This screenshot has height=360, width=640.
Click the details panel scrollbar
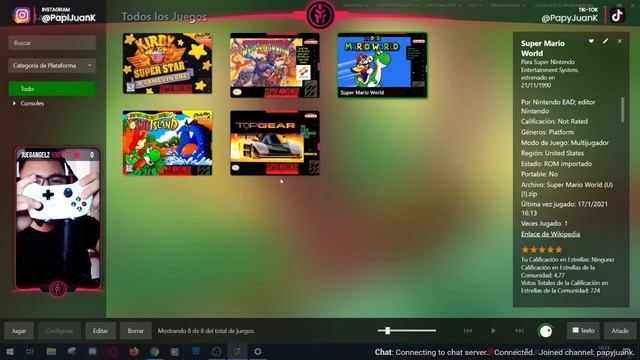(x=622, y=110)
